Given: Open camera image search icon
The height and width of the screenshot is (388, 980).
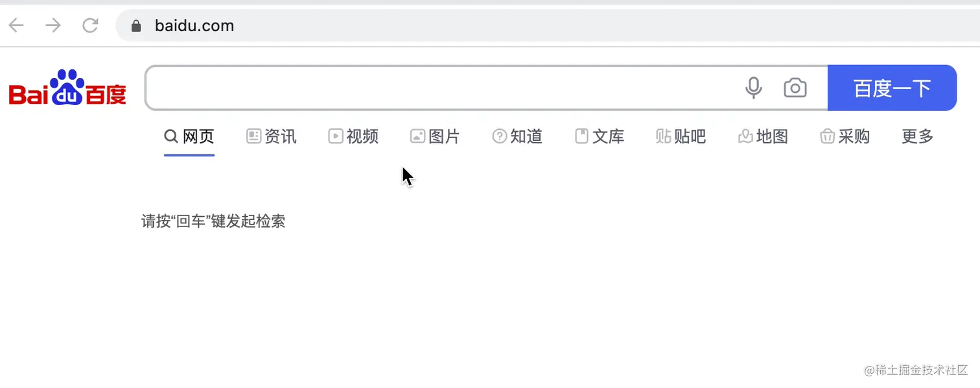Looking at the screenshot, I should tap(795, 88).
